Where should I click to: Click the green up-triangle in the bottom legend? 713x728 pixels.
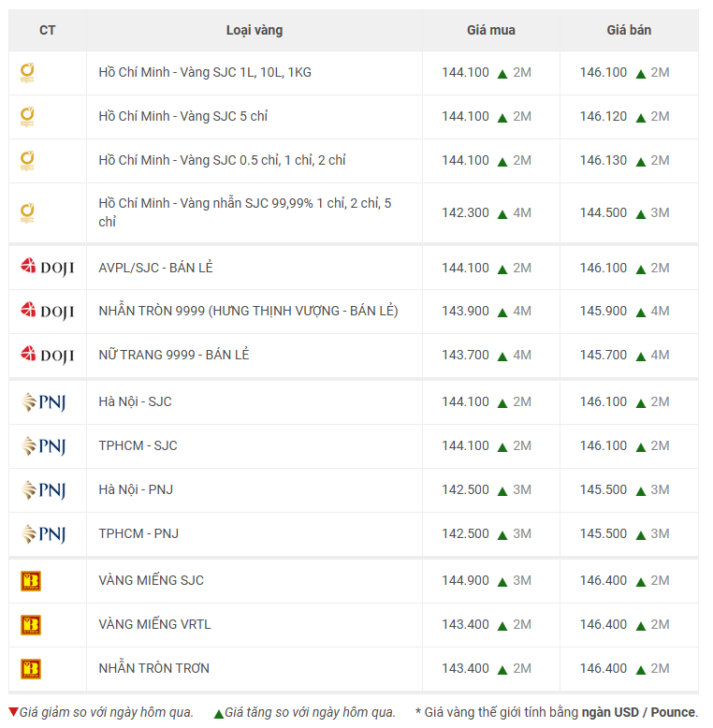[x=219, y=713]
